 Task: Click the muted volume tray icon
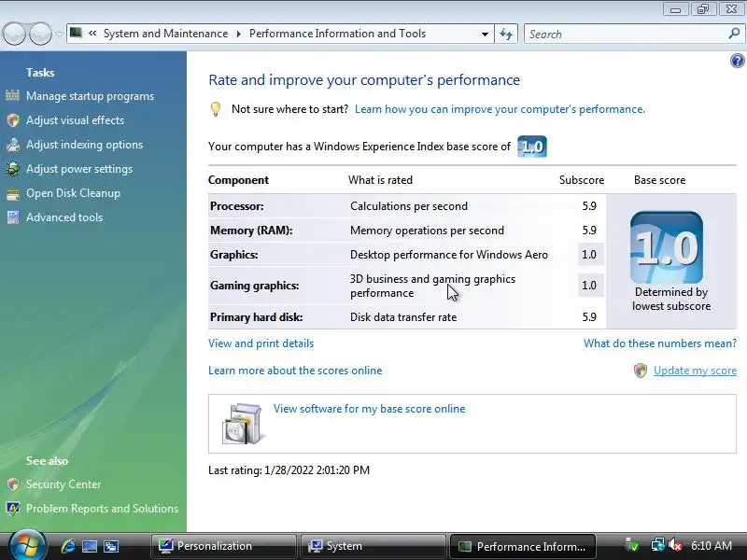(x=674, y=545)
